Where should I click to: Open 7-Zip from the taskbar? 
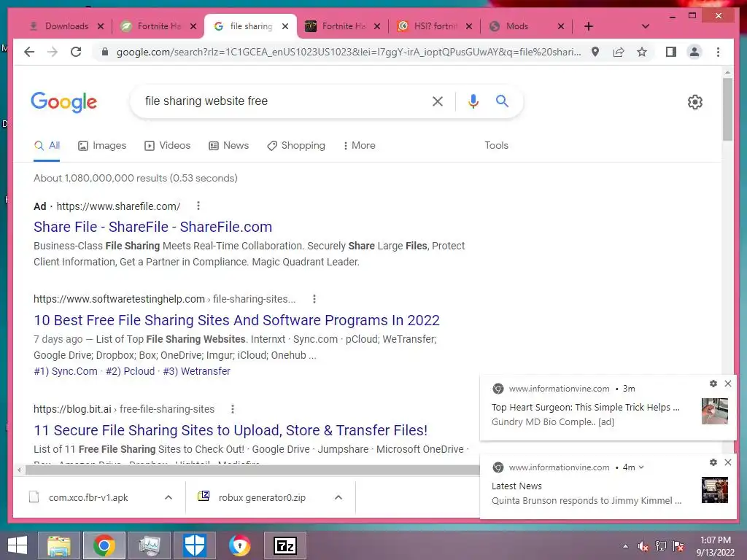point(285,545)
